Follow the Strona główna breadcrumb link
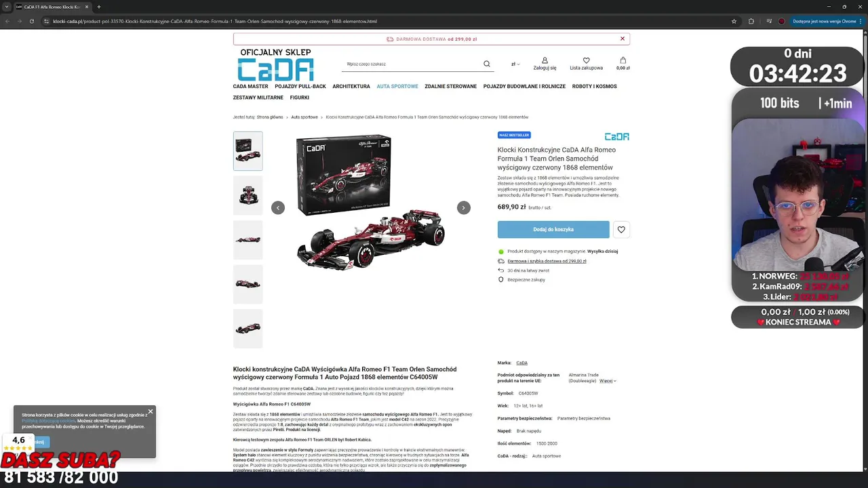The image size is (868, 488). 270,117
